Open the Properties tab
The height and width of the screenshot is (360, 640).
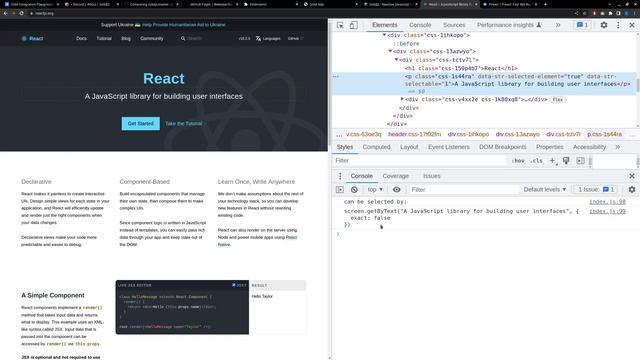coord(549,147)
